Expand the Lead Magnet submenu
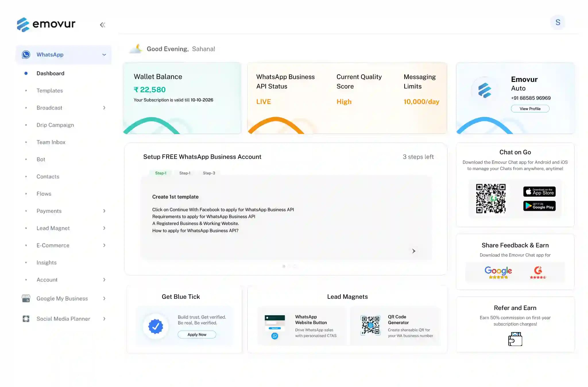Image resolution: width=588 pixels, height=387 pixels. pyautogui.click(x=104, y=228)
